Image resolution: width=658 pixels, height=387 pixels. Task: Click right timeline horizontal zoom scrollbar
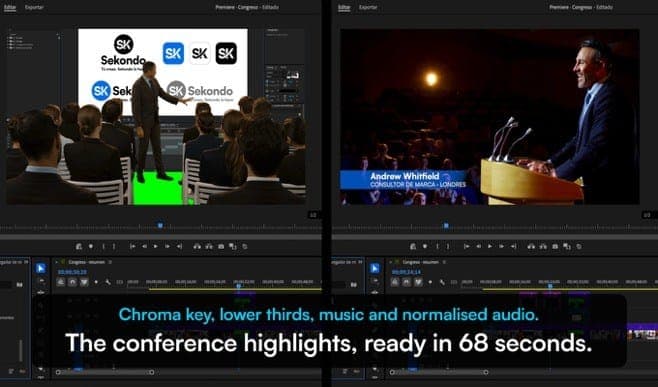tap(439, 372)
